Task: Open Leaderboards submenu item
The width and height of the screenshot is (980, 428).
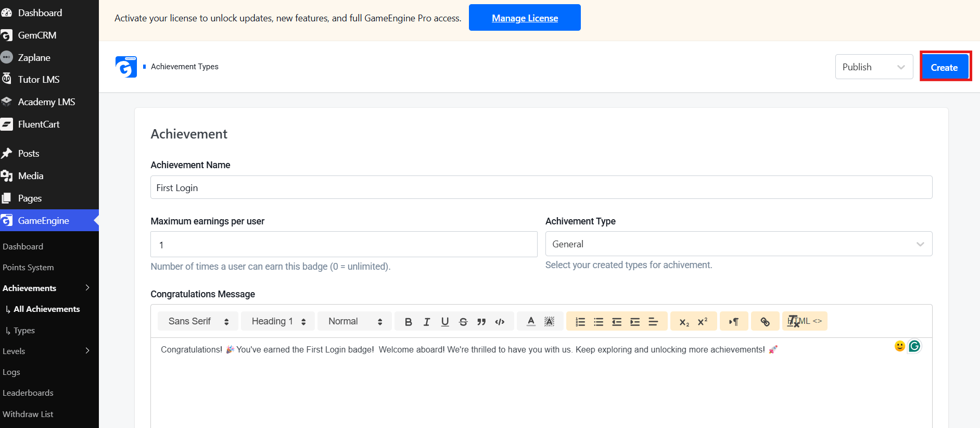Action: pyautogui.click(x=28, y=393)
